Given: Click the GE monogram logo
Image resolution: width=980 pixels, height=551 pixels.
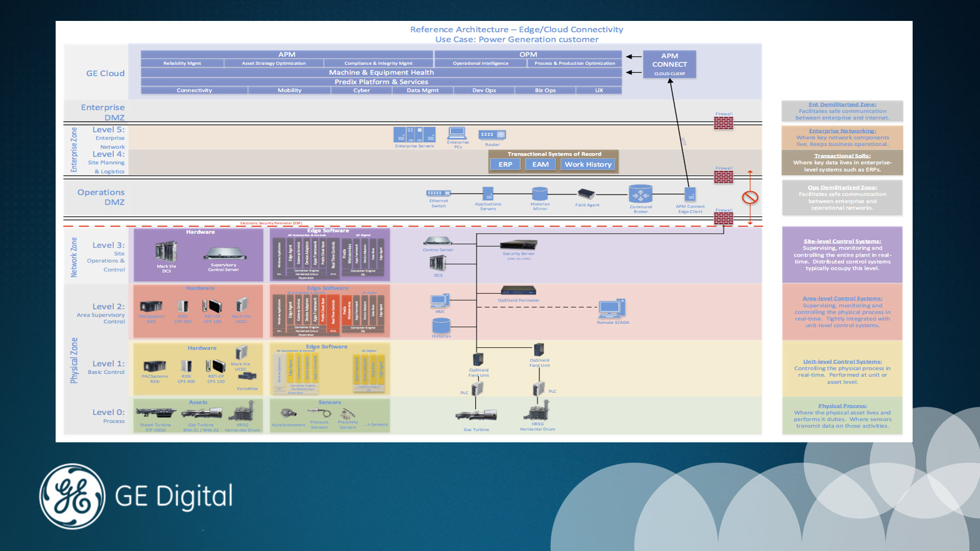Looking at the screenshot, I should pos(72,496).
